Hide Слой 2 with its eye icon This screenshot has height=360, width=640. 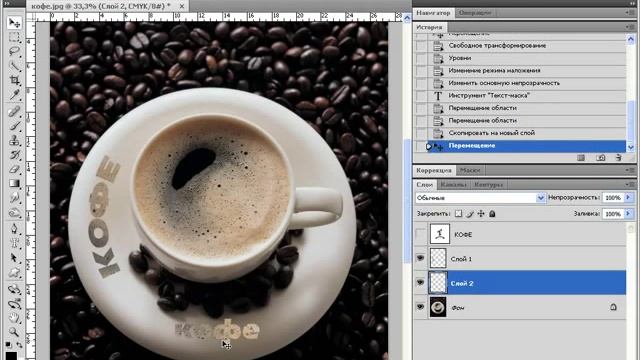[x=420, y=282]
